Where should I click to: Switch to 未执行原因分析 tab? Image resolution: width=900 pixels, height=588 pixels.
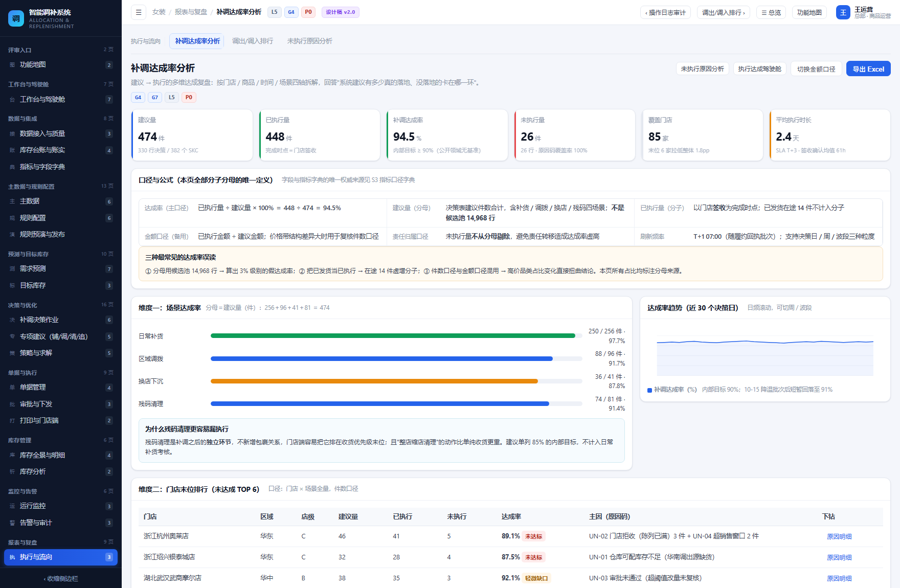(x=309, y=41)
